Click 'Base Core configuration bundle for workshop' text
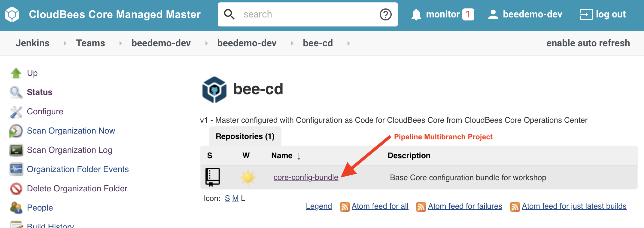Viewport: 644px width, 228px height. (x=468, y=177)
